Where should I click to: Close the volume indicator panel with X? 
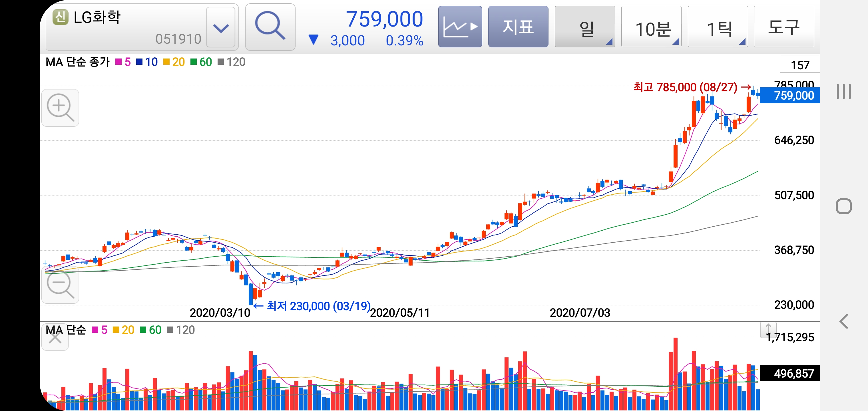pos(55,338)
